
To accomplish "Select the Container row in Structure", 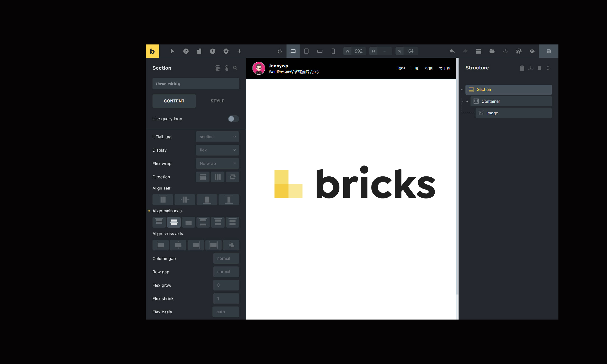I will click(x=511, y=101).
